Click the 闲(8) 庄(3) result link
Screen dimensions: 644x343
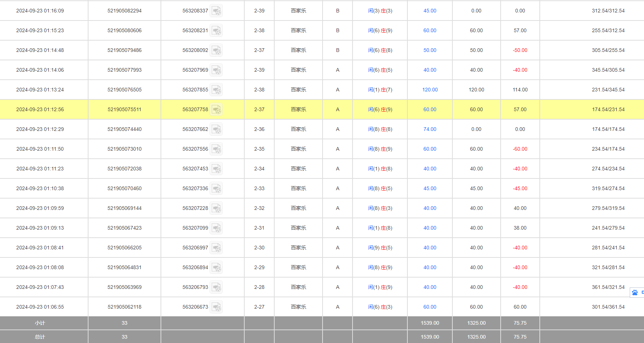click(x=380, y=208)
